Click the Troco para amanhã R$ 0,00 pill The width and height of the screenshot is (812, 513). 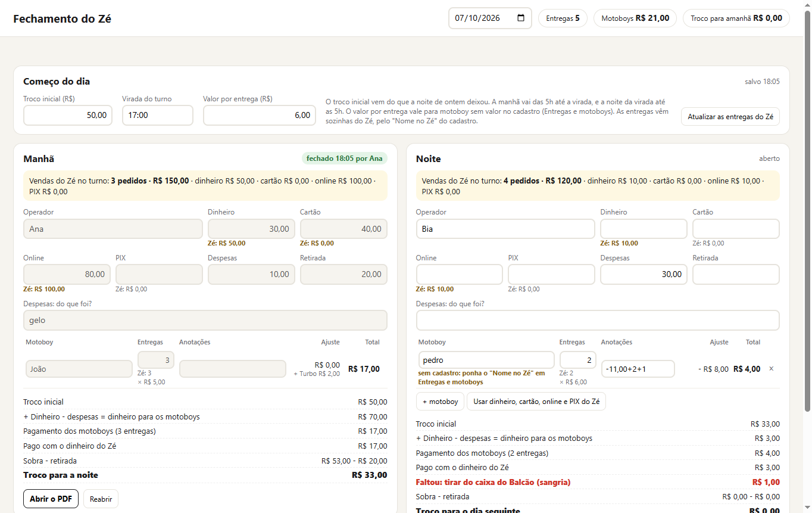736,18
